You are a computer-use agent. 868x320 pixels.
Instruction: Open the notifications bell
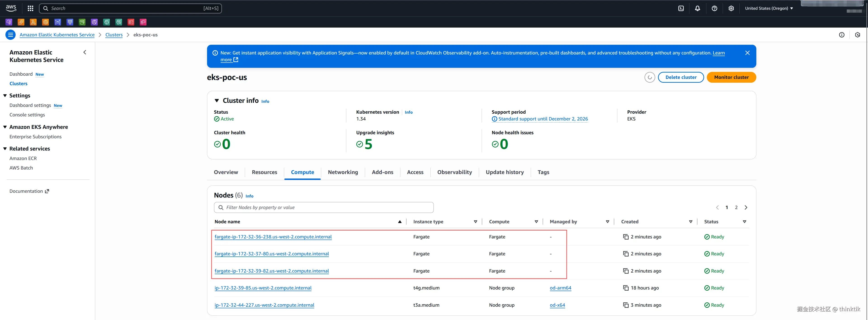(x=698, y=8)
